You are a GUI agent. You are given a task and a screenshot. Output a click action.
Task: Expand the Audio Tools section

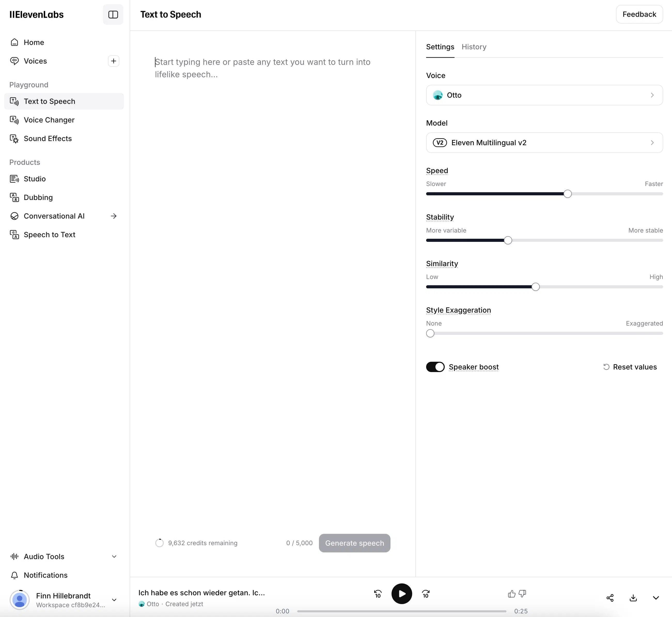(64, 556)
